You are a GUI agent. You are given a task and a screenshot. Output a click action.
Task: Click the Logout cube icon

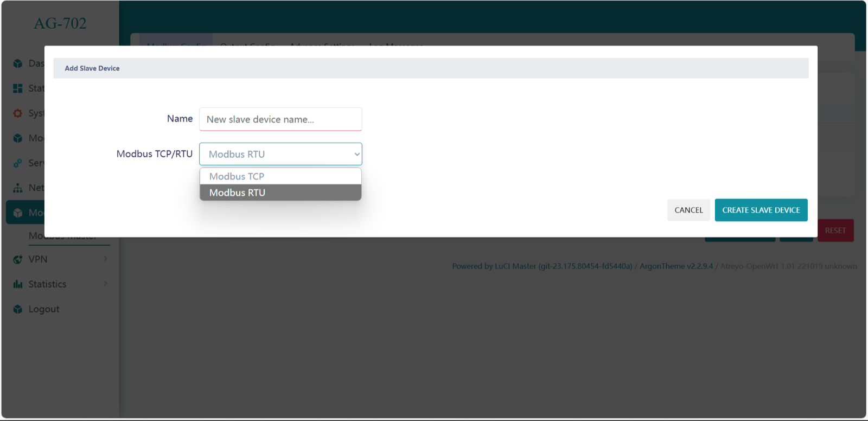pos(18,309)
